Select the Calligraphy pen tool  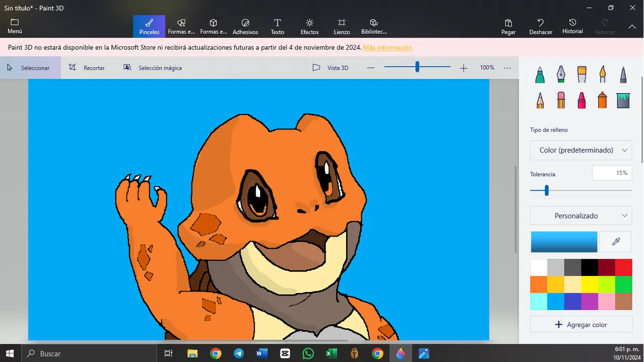point(560,75)
